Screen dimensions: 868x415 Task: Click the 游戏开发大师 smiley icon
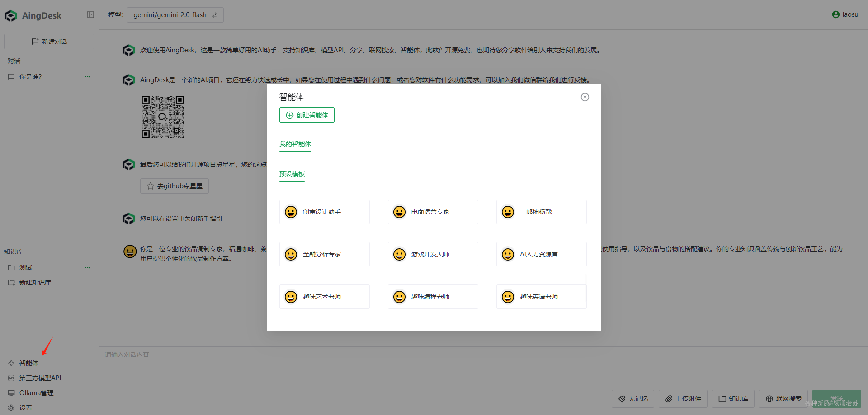point(400,254)
